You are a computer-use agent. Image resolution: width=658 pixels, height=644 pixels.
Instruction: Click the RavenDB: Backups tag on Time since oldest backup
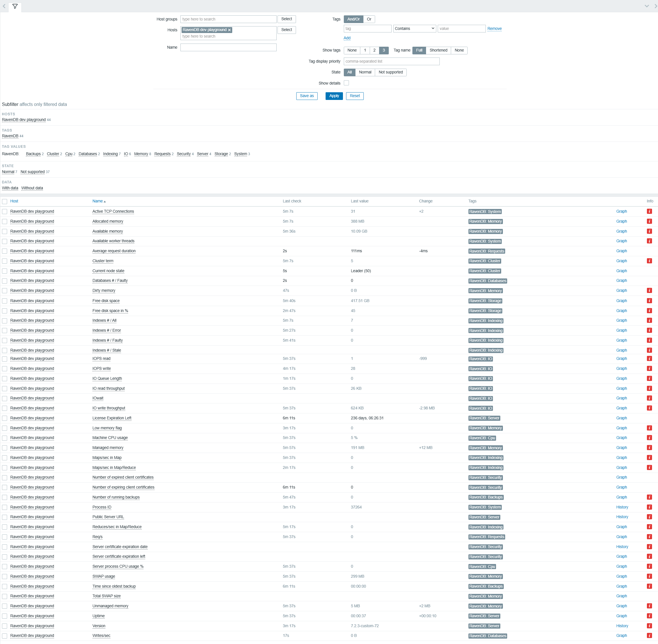click(x=486, y=586)
